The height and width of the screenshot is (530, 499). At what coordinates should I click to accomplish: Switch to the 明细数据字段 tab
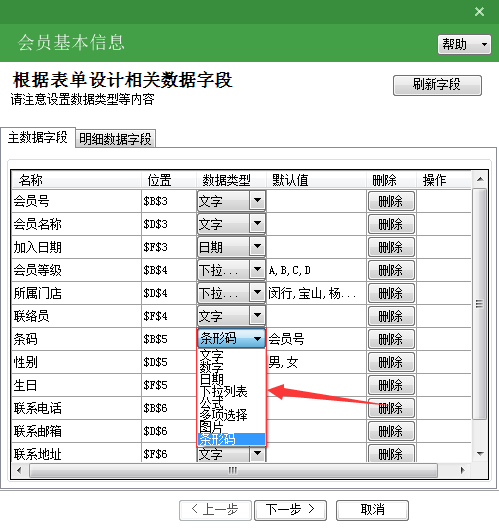(115, 139)
